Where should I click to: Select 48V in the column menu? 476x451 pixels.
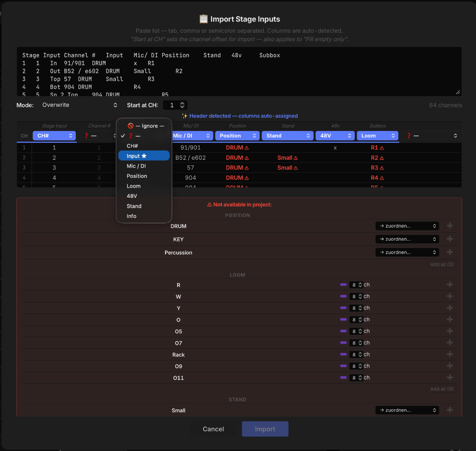(144, 196)
